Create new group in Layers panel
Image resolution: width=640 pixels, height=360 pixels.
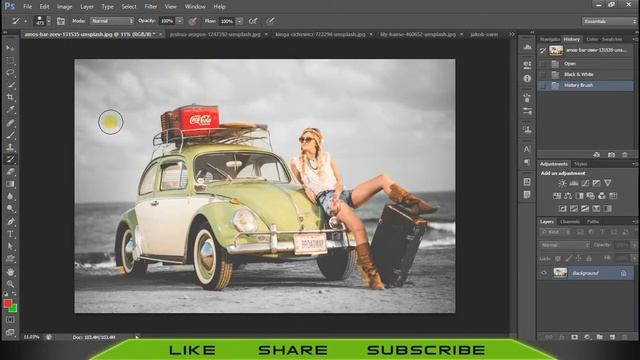click(x=600, y=337)
